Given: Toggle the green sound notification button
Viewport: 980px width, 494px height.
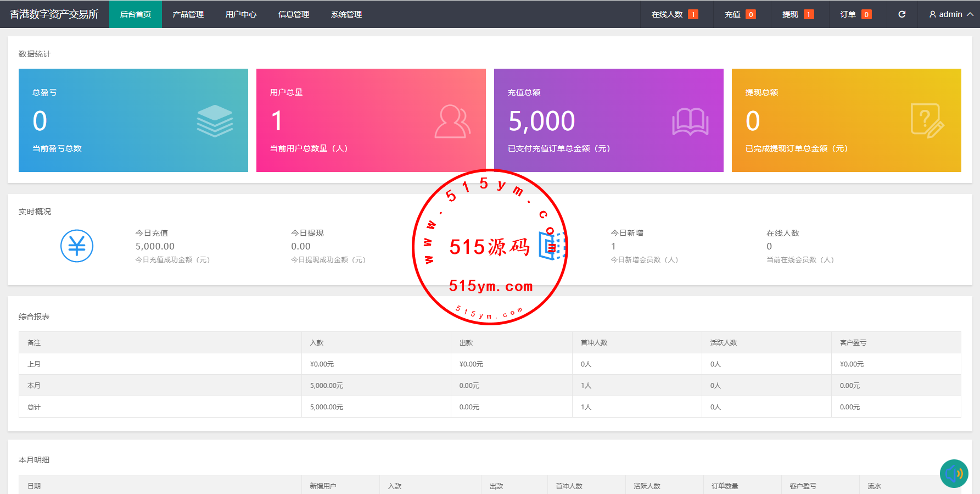Looking at the screenshot, I should (954, 473).
